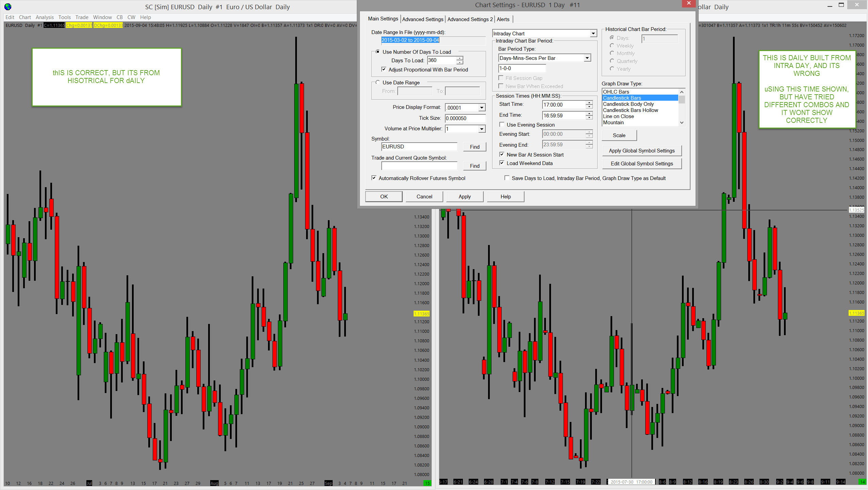This screenshot has width=868, height=490.
Task: Toggle Automatically Rollover Futures Symbol checkbox
Action: [x=374, y=178]
